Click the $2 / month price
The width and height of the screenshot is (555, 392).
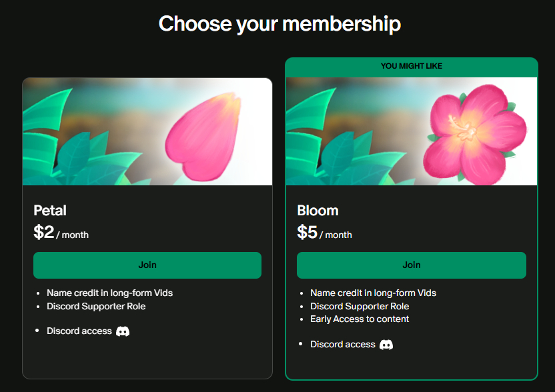(x=61, y=233)
